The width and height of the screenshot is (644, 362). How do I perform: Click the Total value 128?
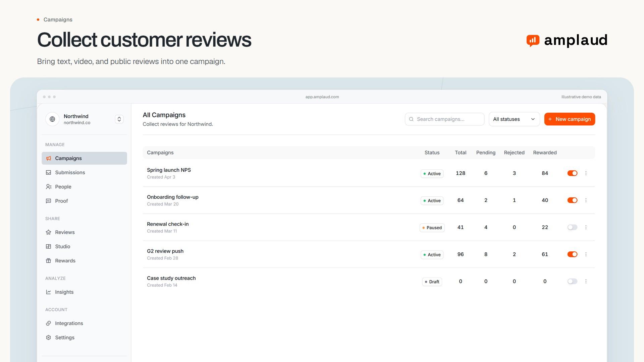461,173
